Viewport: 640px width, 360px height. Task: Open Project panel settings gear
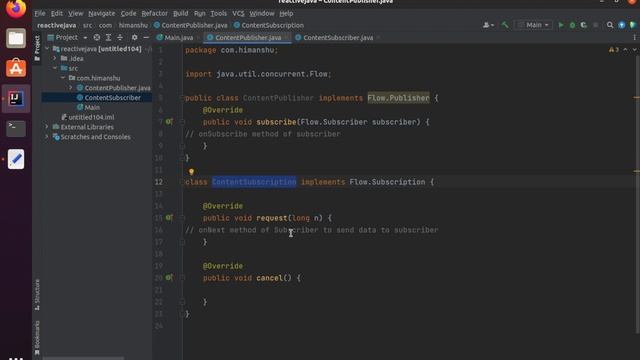134,37
